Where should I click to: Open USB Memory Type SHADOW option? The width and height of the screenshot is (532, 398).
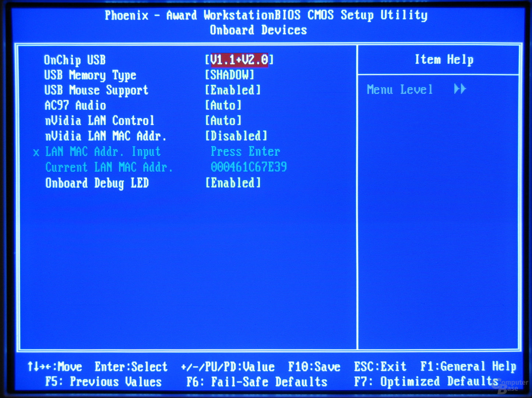tap(229, 75)
